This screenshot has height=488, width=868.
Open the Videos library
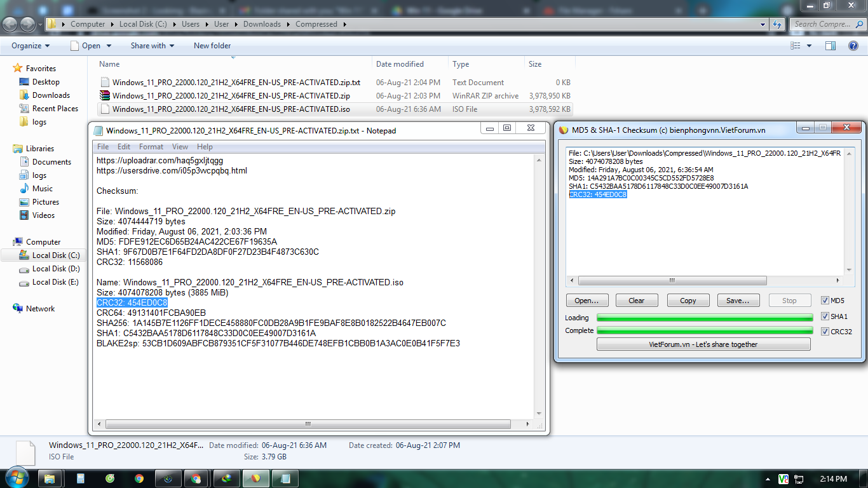43,215
